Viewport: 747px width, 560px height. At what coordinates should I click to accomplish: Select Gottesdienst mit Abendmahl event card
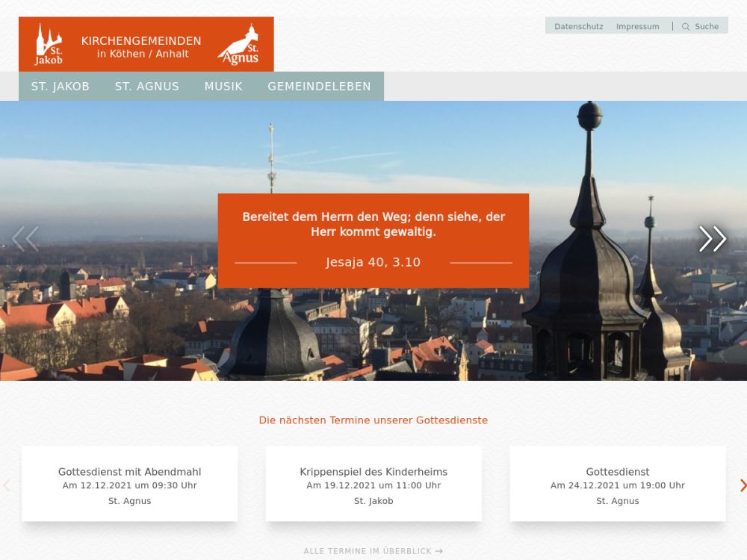[x=130, y=484]
